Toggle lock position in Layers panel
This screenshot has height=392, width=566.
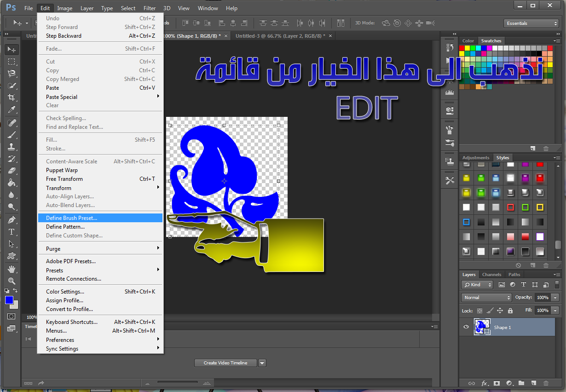tap(500, 311)
